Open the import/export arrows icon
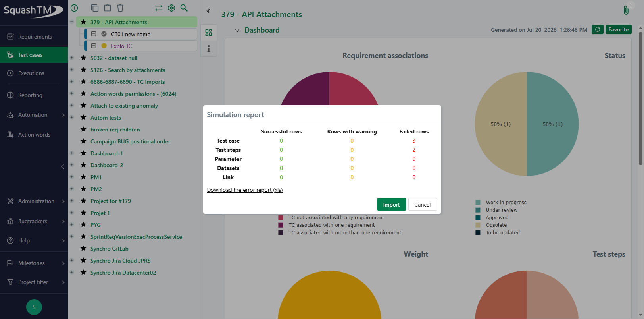This screenshot has width=644, height=319. [159, 8]
